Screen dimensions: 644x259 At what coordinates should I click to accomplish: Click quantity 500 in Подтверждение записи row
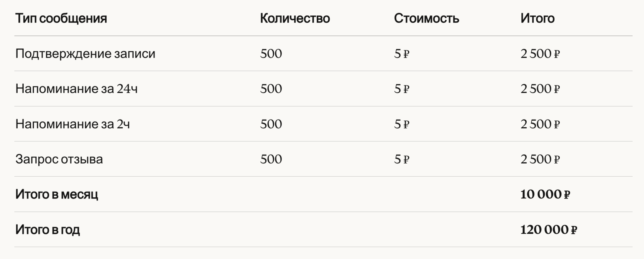pyautogui.click(x=271, y=54)
